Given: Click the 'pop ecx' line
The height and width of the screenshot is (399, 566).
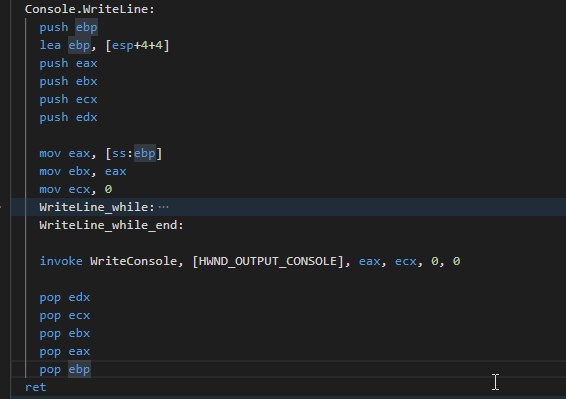Looking at the screenshot, I should click(65, 316).
